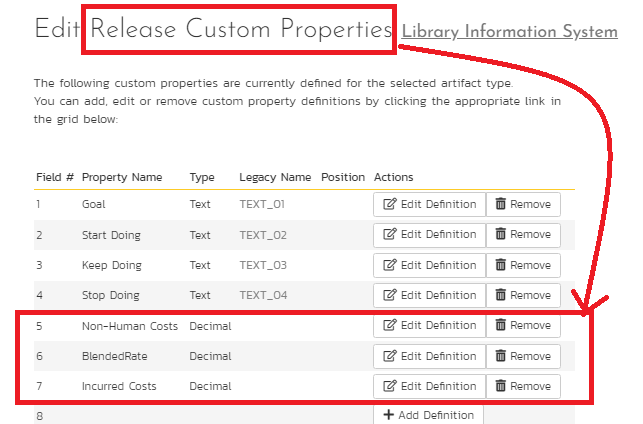
Task: Click the trash icon for BlendedRate
Action: point(499,356)
